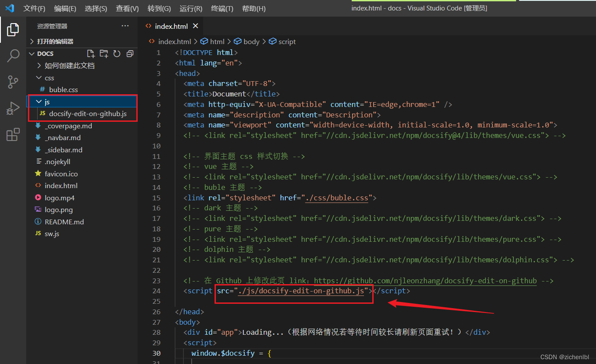Open the Source Control view
This screenshot has width=596, height=364.
click(x=13, y=82)
